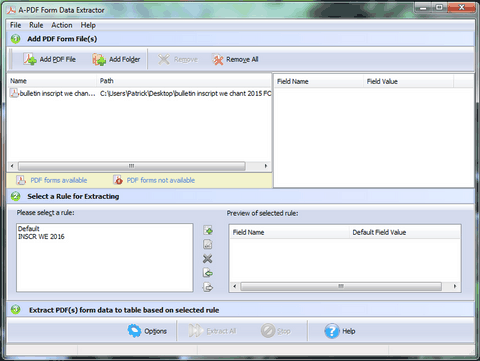Delete rule with the X icon
480x361 pixels.
208,259
